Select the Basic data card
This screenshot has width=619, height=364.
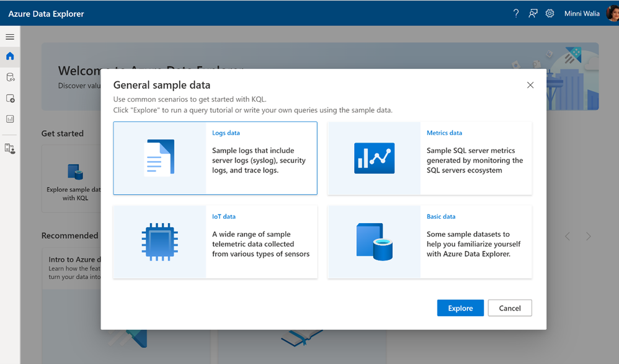430,242
